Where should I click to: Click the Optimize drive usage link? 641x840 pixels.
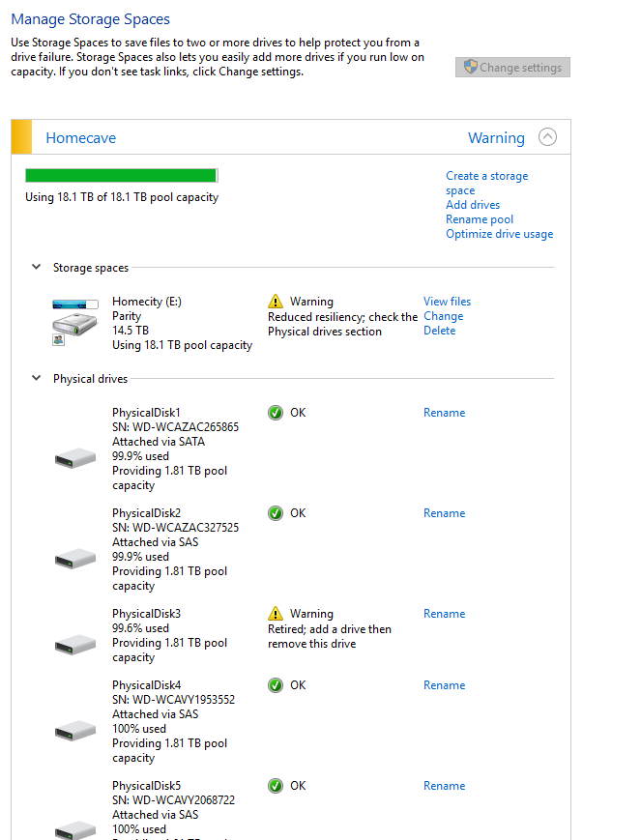click(x=499, y=234)
